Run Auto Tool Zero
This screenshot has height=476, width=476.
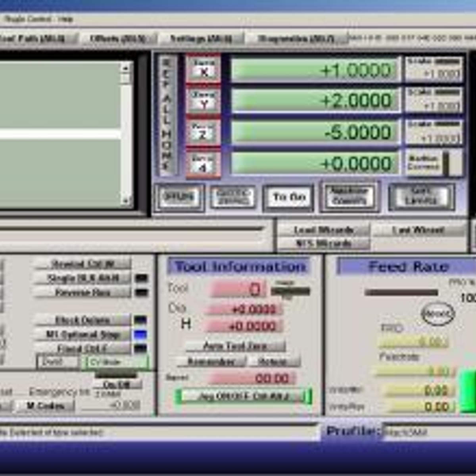236,346
